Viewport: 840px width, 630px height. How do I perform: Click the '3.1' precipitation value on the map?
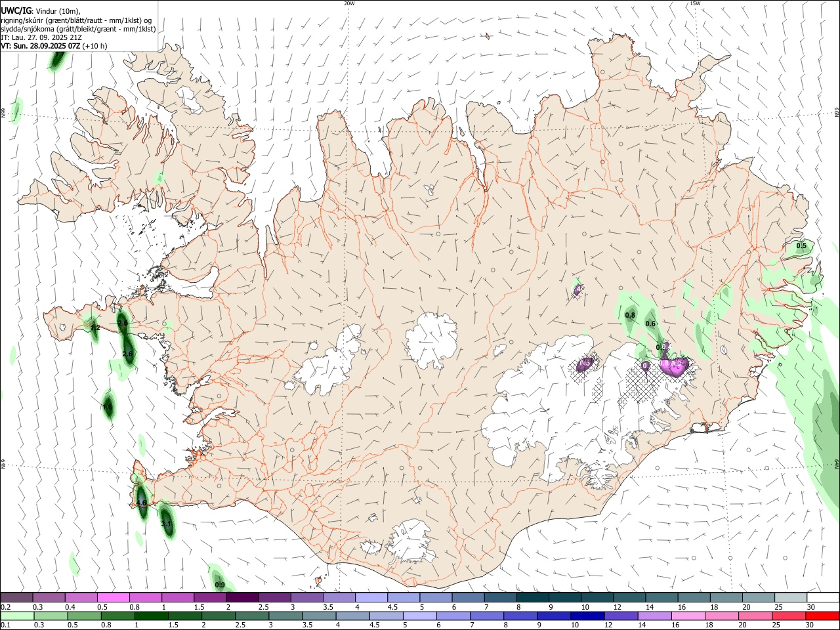(x=166, y=524)
